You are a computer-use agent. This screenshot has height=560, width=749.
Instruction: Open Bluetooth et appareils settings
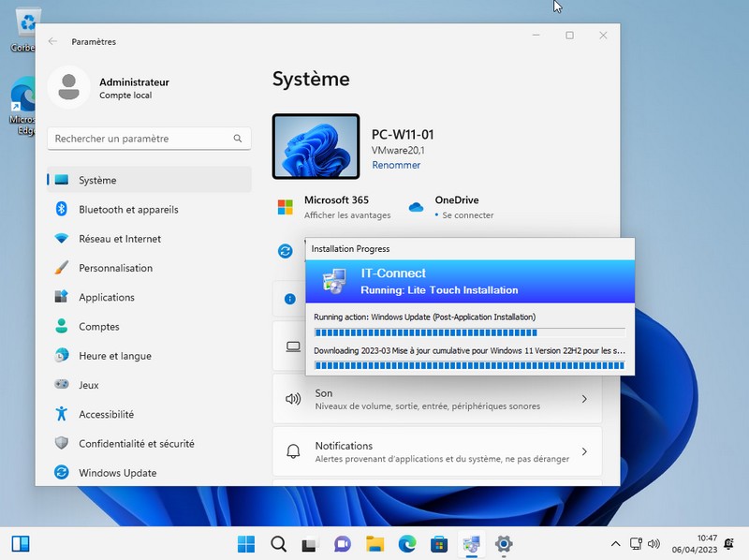coord(149,209)
